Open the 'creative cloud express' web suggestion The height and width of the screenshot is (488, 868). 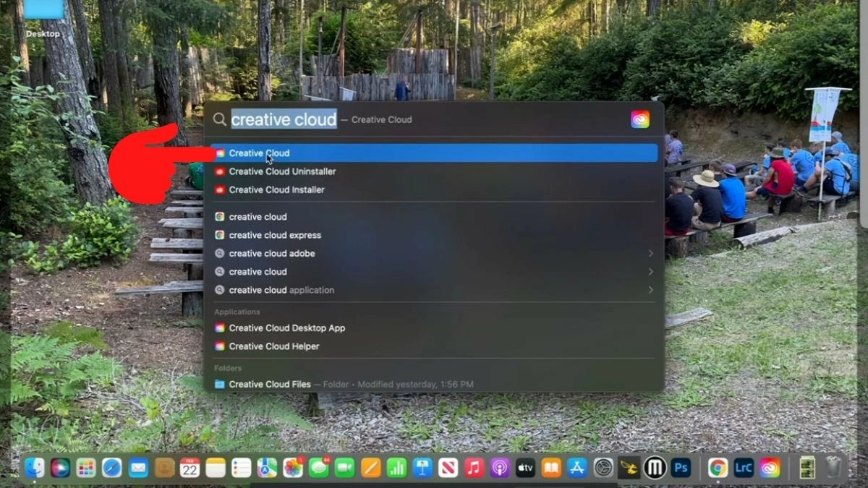click(x=276, y=234)
